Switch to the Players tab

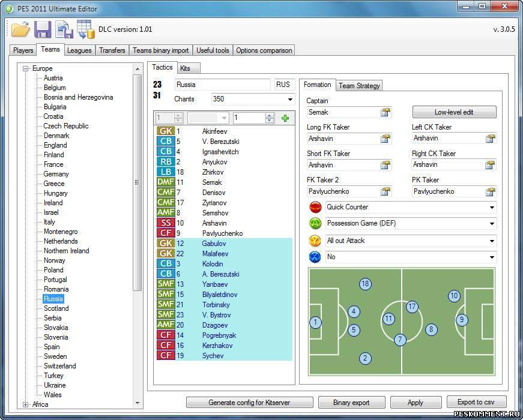pyautogui.click(x=23, y=50)
